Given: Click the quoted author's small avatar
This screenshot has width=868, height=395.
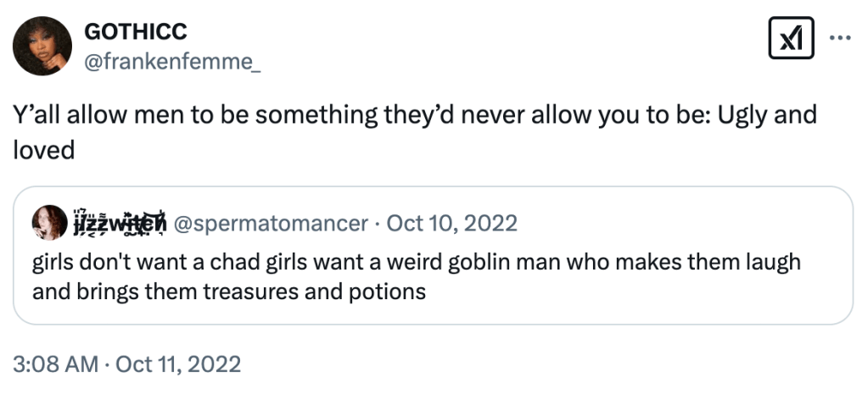Looking at the screenshot, I should click(x=49, y=223).
